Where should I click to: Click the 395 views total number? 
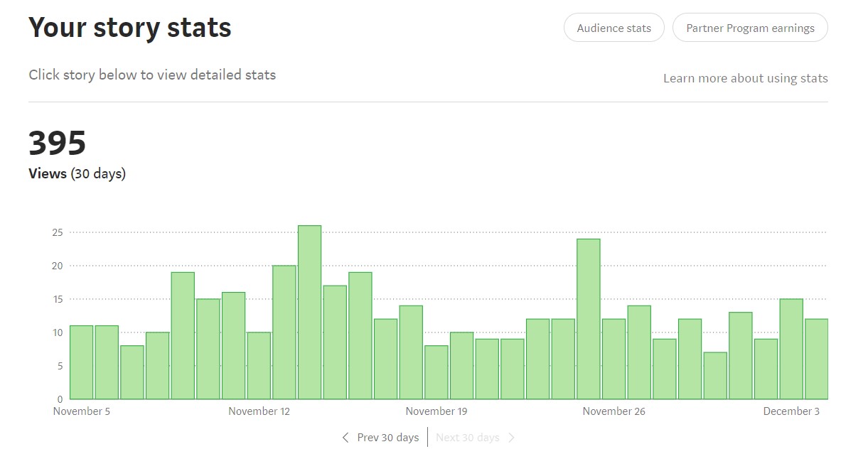click(57, 143)
